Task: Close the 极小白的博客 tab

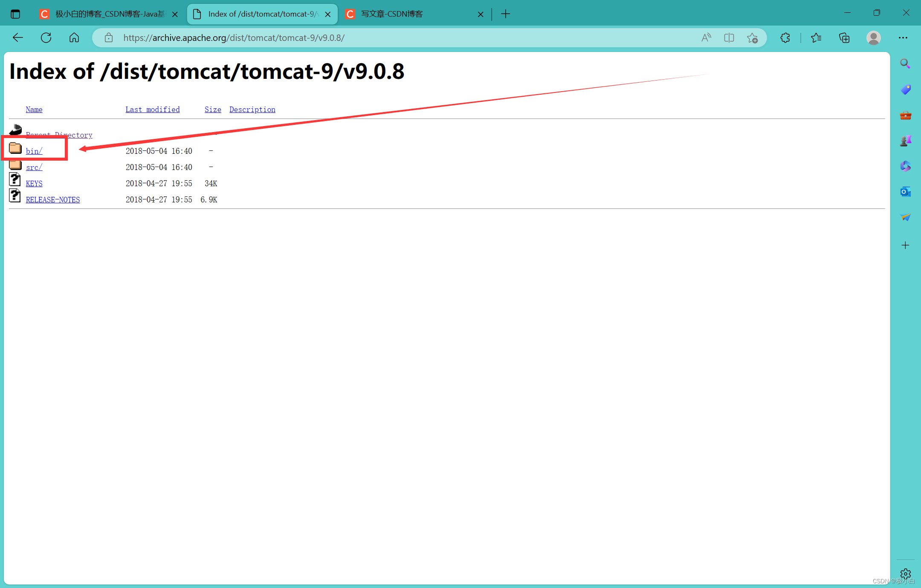Action: tap(175, 14)
